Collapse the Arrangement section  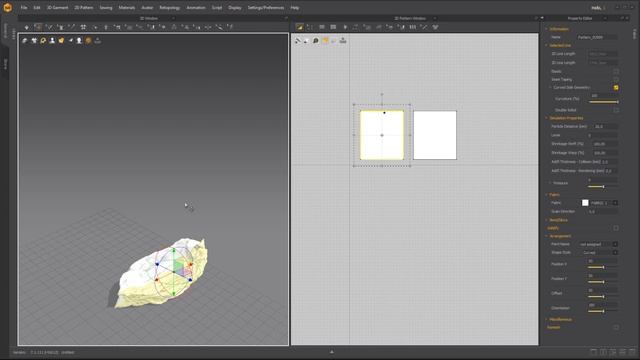click(x=547, y=236)
